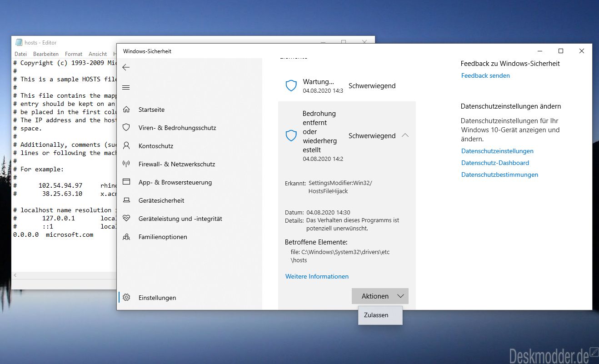
Task: Select the Gerätesicherheit laptop icon
Action: (126, 200)
